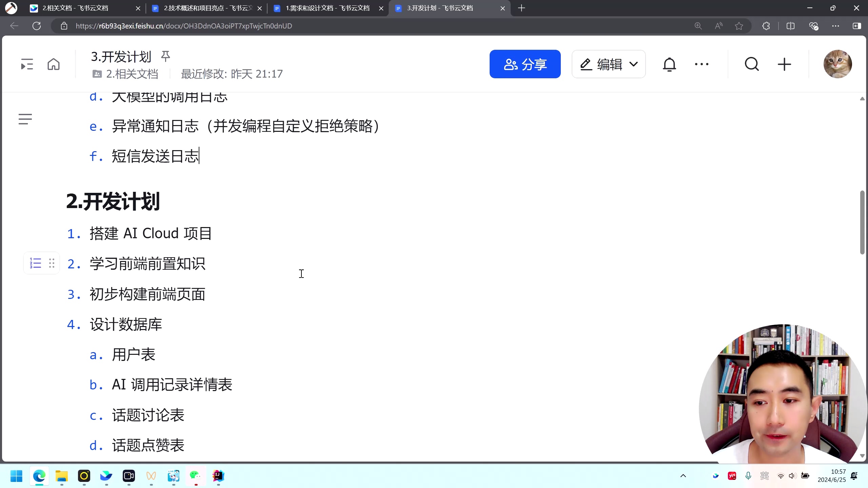Click the ordered list block icon
Viewport: 868px width, 488px height.
(35, 263)
